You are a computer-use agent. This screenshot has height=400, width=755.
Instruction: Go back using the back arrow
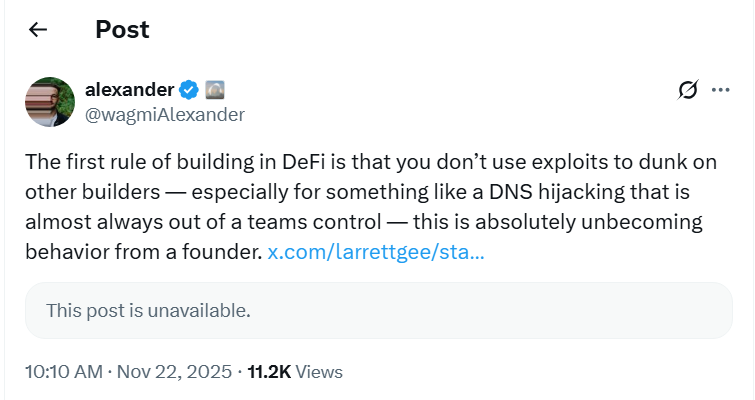click(x=38, y=30)
